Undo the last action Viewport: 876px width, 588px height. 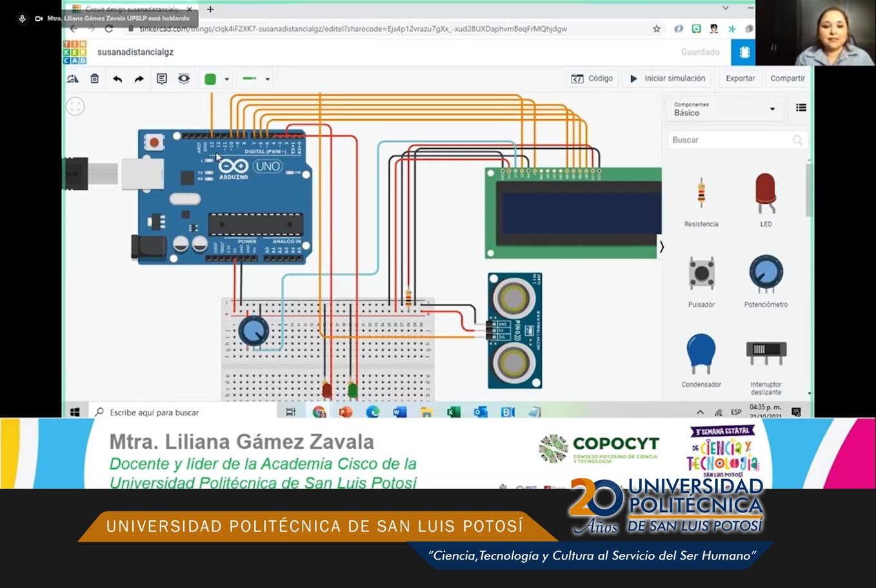click(x=117, y=79)
